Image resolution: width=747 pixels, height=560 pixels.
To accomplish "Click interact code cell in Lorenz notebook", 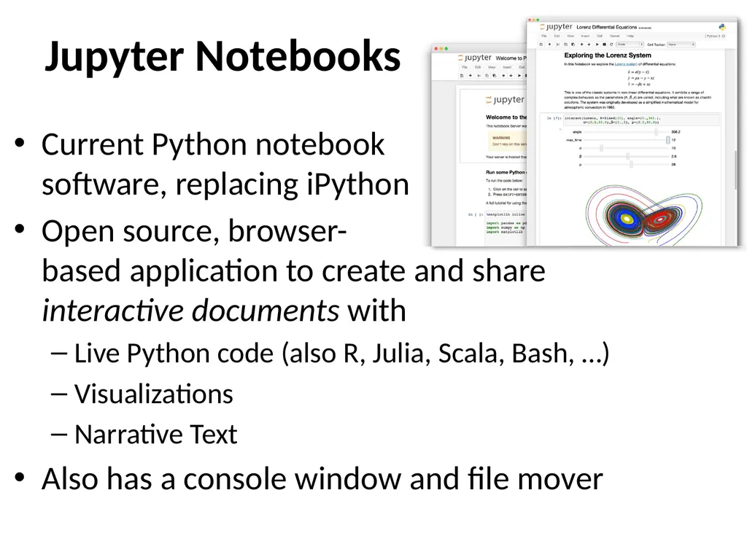I will [641, 120].
